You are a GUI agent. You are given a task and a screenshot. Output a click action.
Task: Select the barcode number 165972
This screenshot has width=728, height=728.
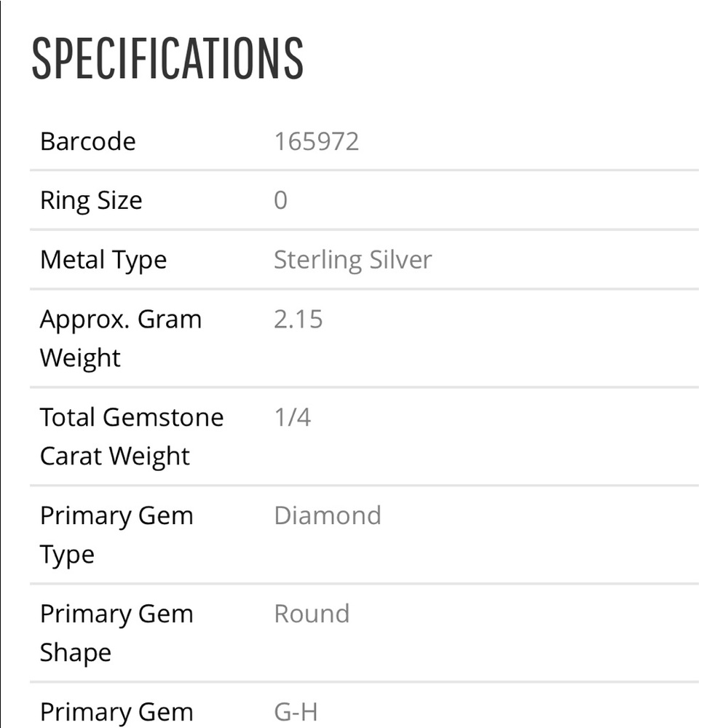(x=316, y=141)
